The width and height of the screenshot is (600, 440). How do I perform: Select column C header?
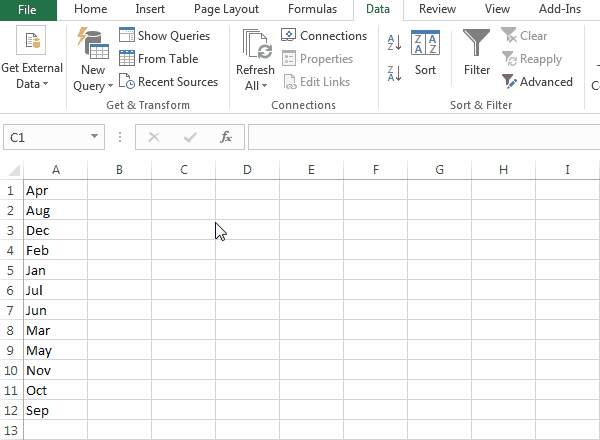click(x=183, y=169)
